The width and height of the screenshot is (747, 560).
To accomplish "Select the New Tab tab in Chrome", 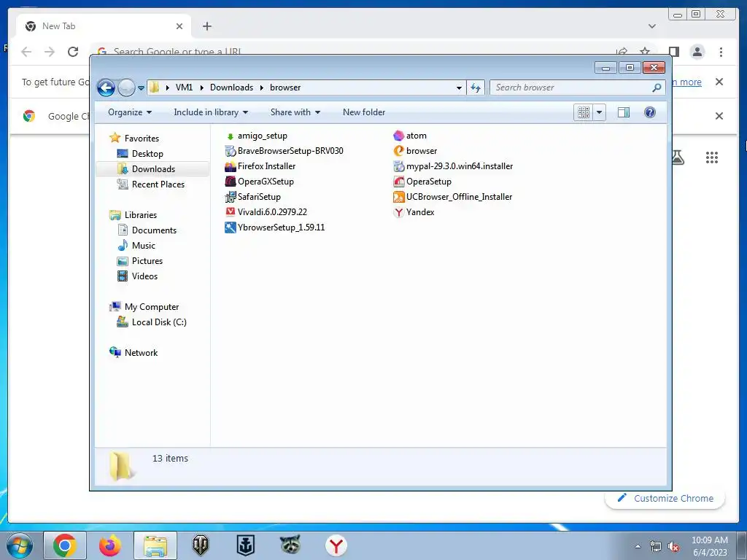I will tap(104, 26).
